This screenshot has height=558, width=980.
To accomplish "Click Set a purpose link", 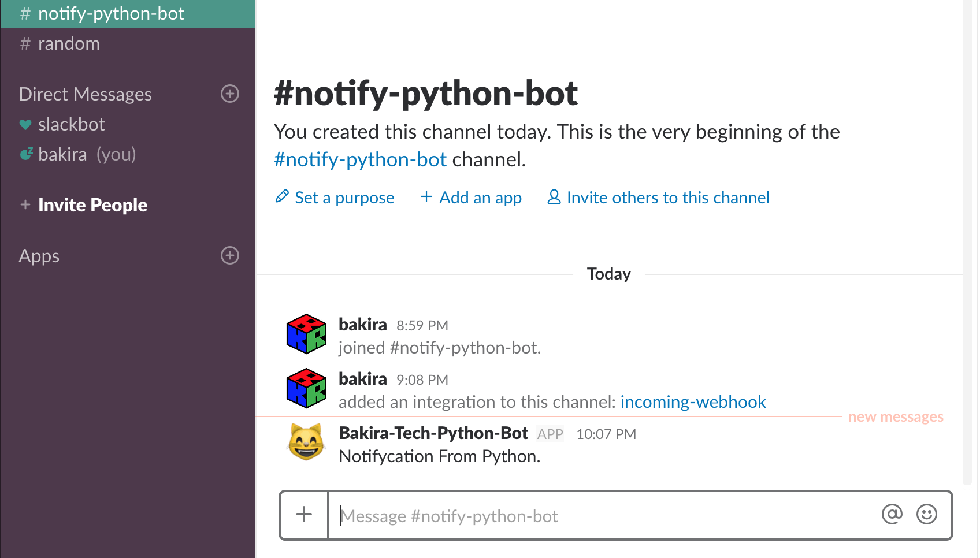I will click(x=344, y=198).
